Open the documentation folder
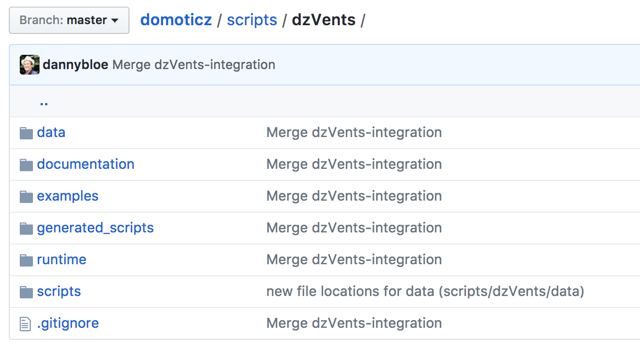The width and height of the screenshot is (640, 364). click(86, 164)
